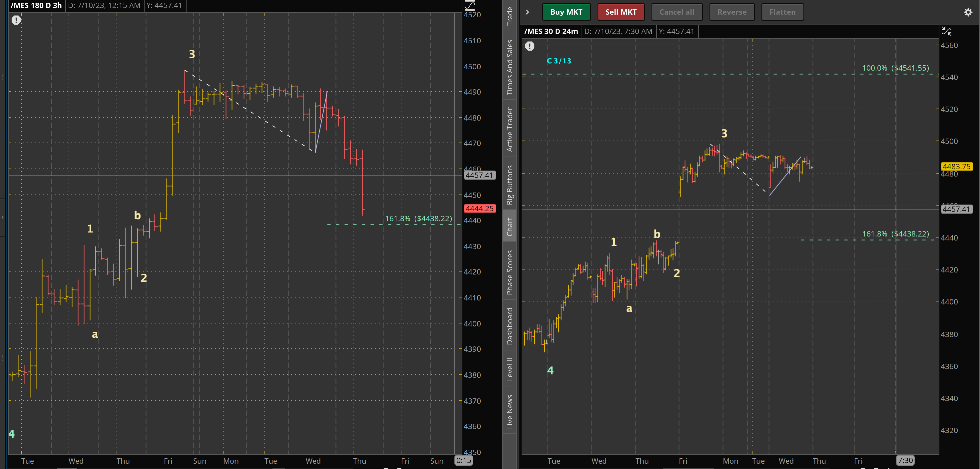Open the Times And Sales tab
Image resolution: width=980 pixels, height=469 pixels.
tap(509, 67)
